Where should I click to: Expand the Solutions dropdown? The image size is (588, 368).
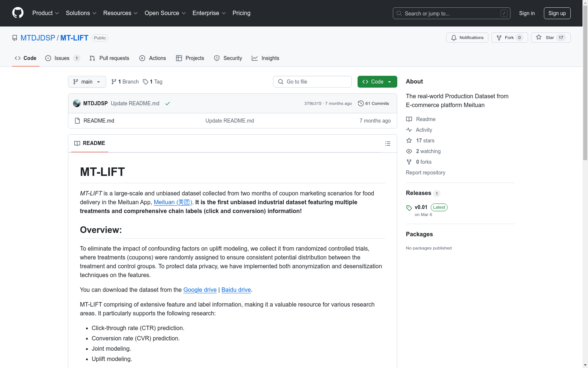tap(81, 13)
